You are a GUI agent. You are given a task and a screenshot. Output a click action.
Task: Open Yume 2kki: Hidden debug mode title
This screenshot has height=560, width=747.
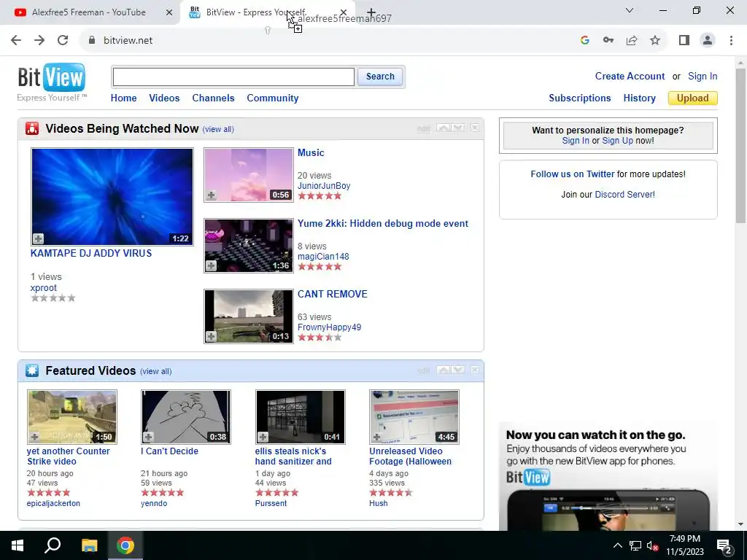tap(382, 223)
